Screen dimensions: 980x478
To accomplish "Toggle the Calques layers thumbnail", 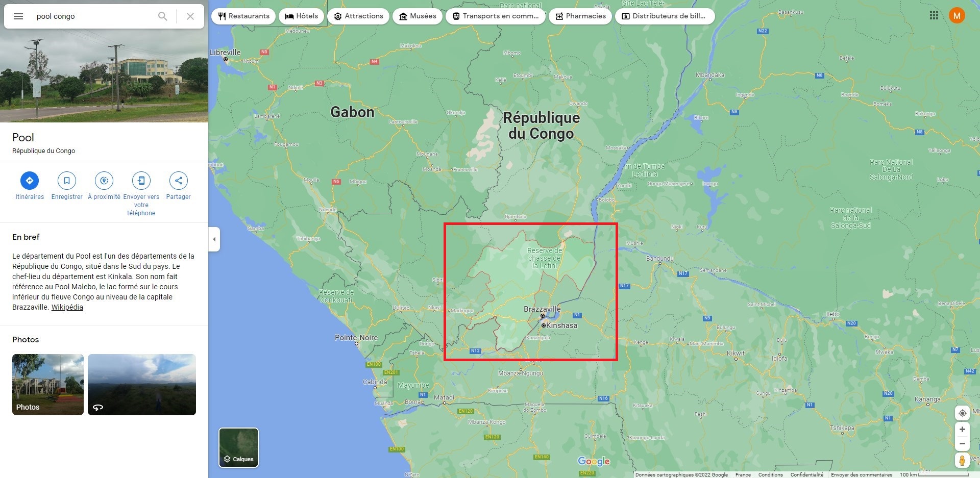I will pyautogui.click(x=238, y=447).
